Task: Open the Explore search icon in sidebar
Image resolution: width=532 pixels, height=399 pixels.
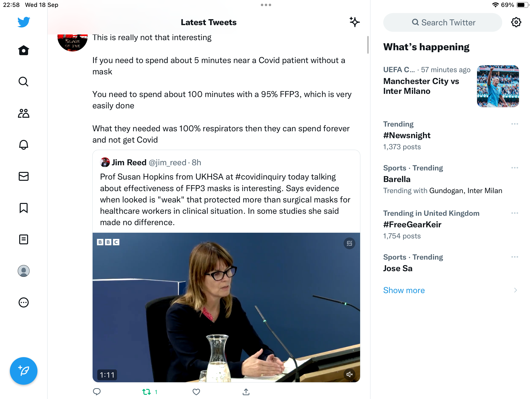Action: pyautogui.click(x=24, y=82)
